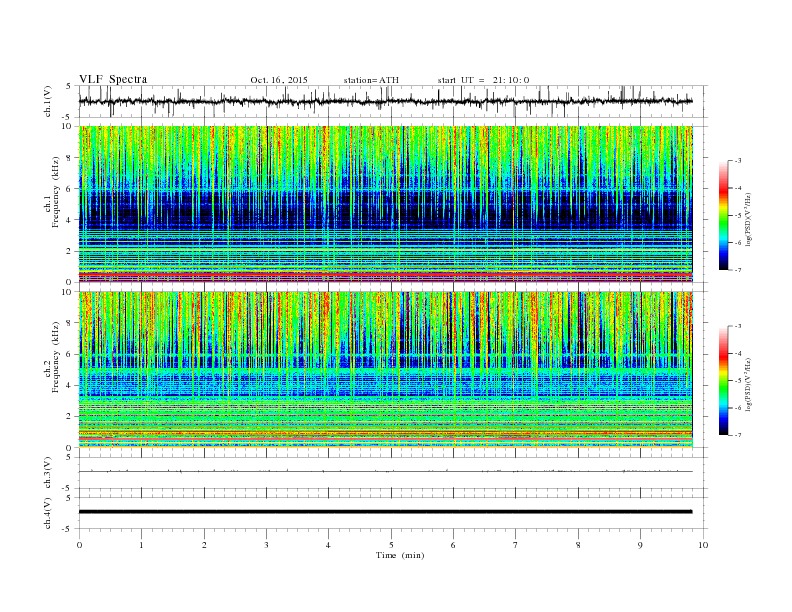
Task: Click time axis tick label '4'
Action: [x=329, y=545]
